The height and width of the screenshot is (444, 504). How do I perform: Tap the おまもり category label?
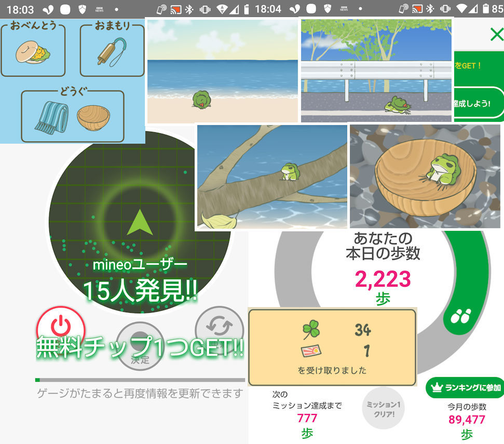112,25
